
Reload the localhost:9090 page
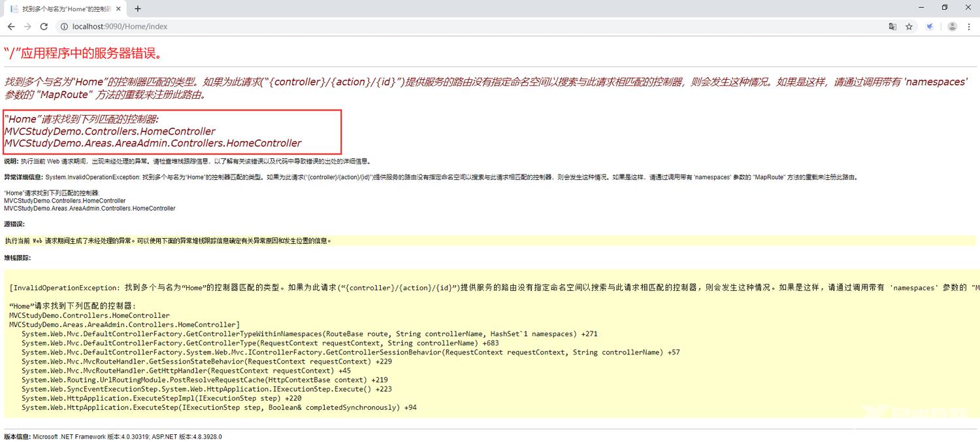[x=44, y=27]
